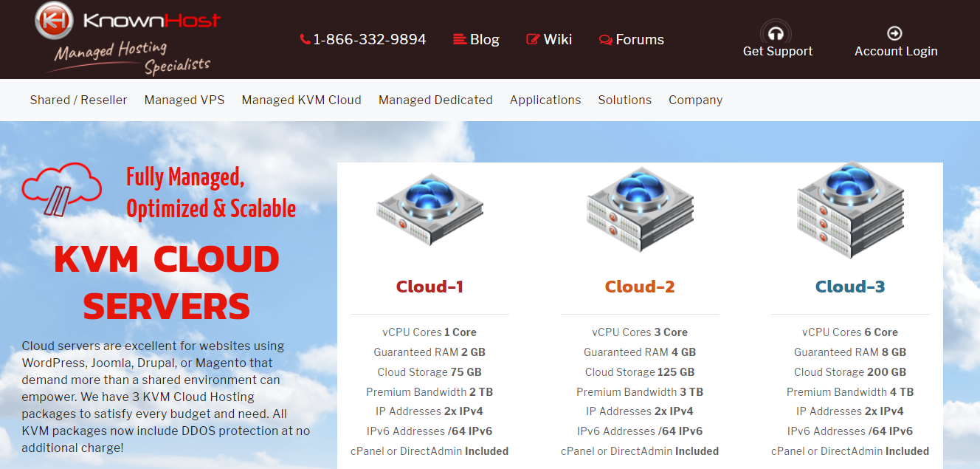Open the Solutions dropdown menu

click(x=624, y=100)
